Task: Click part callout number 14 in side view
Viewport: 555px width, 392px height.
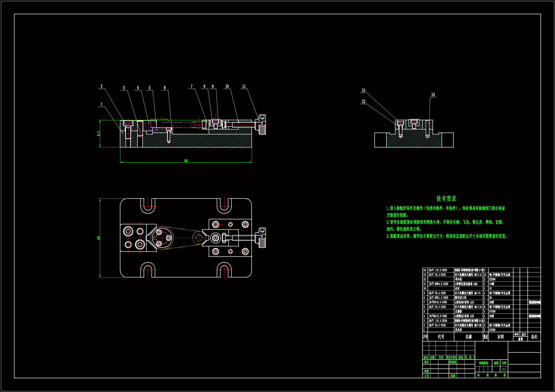Action: 433,95
